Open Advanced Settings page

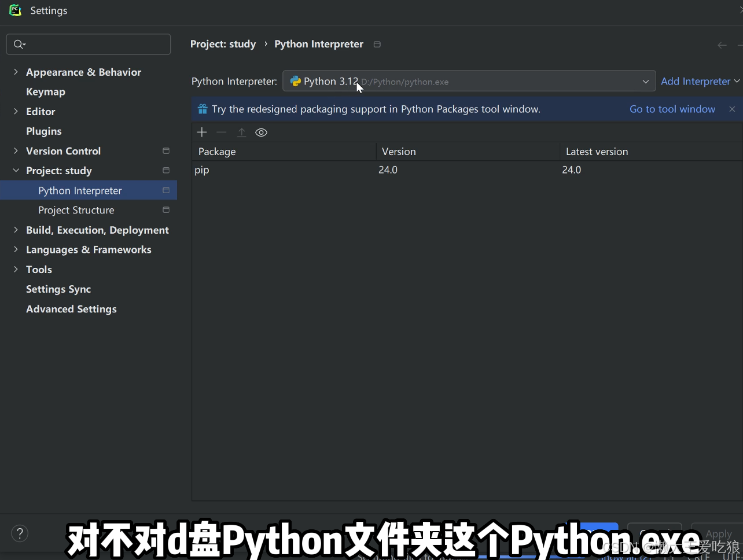tap(71, 309)
